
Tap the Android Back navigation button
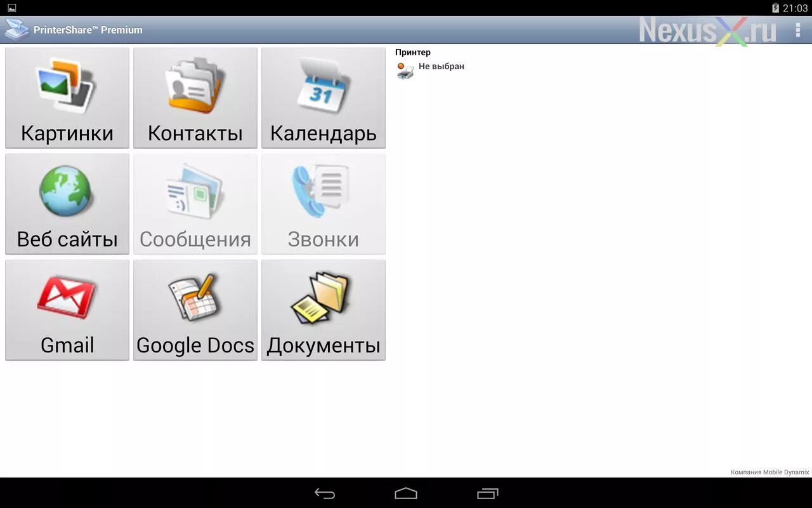[325, 493]
